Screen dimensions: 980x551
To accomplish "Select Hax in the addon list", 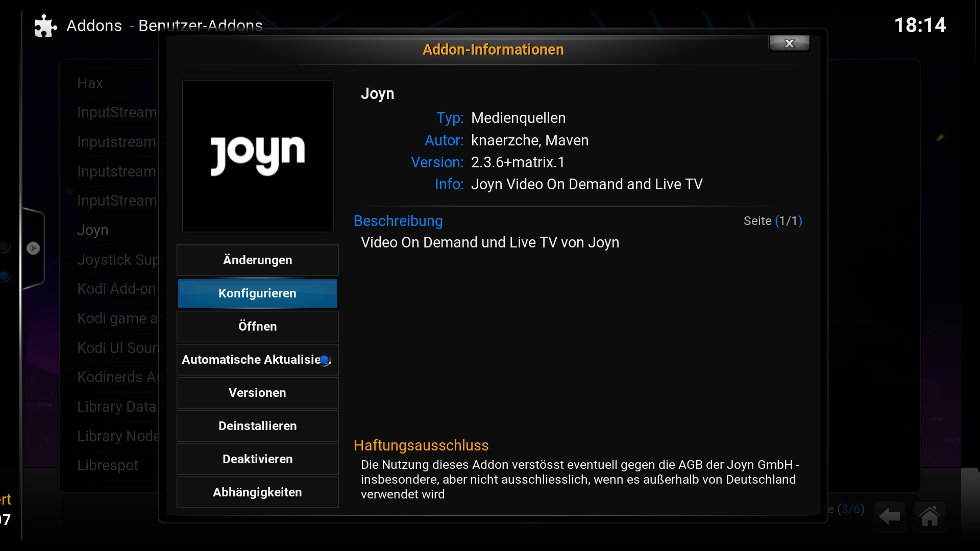I will point(90,83).
